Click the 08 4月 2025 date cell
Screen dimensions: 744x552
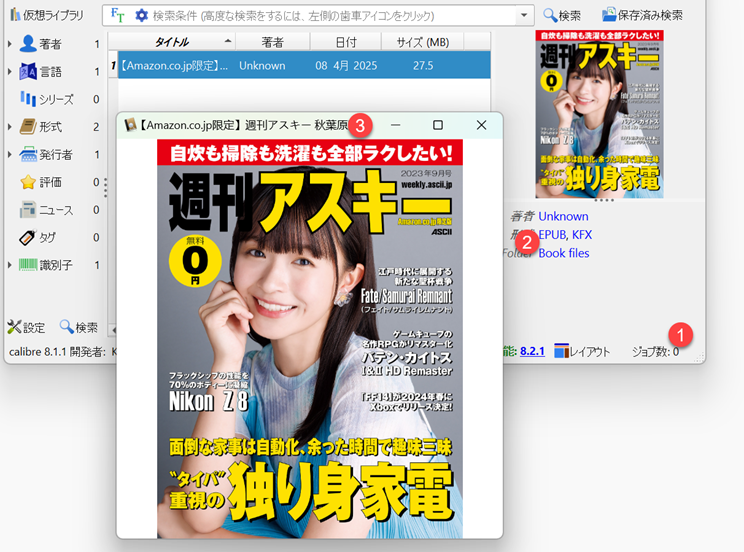(x=346, y=65)
